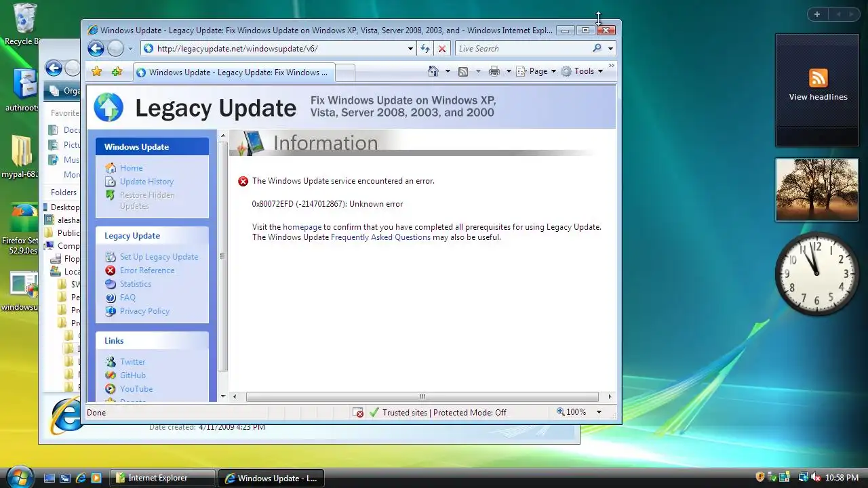The image size is (868, 488).
Task: Click the red Error Reference icon
Action: click(111, 270)
